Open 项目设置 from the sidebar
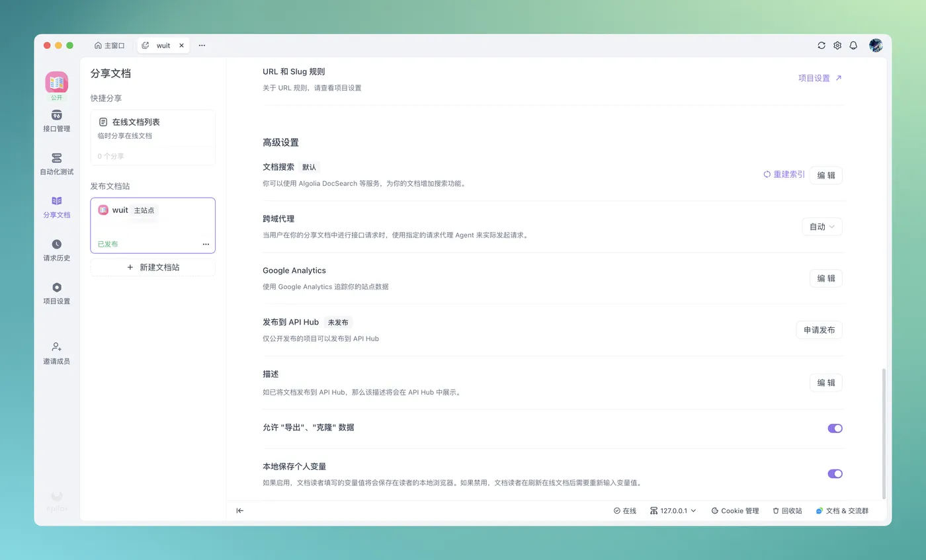The image size is (926, 560). [57, 294]
